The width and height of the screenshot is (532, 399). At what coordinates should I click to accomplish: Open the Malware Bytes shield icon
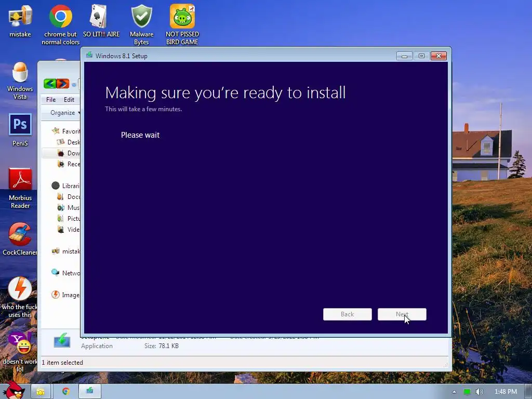click(x=141, y=24)
